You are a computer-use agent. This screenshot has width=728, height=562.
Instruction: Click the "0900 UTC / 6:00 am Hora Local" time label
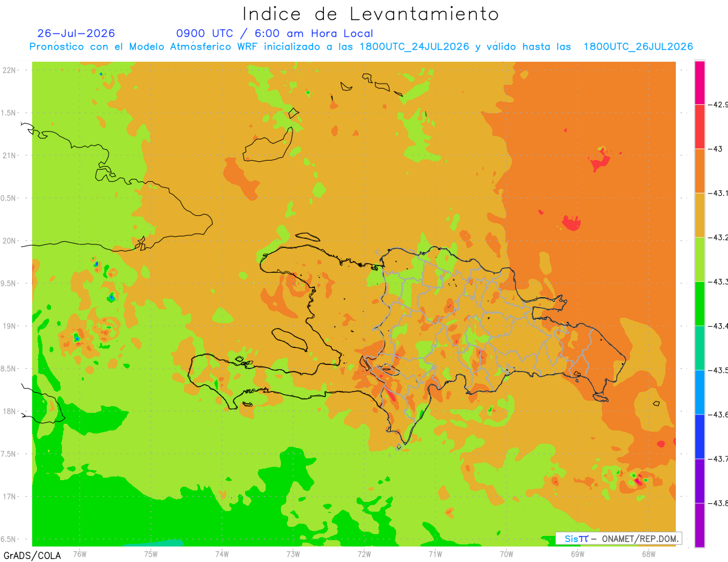tap(274, 33)
